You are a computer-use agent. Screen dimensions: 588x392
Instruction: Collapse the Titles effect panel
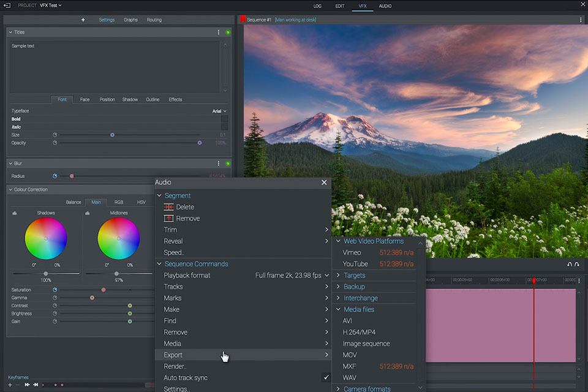[x=10, y=32]
